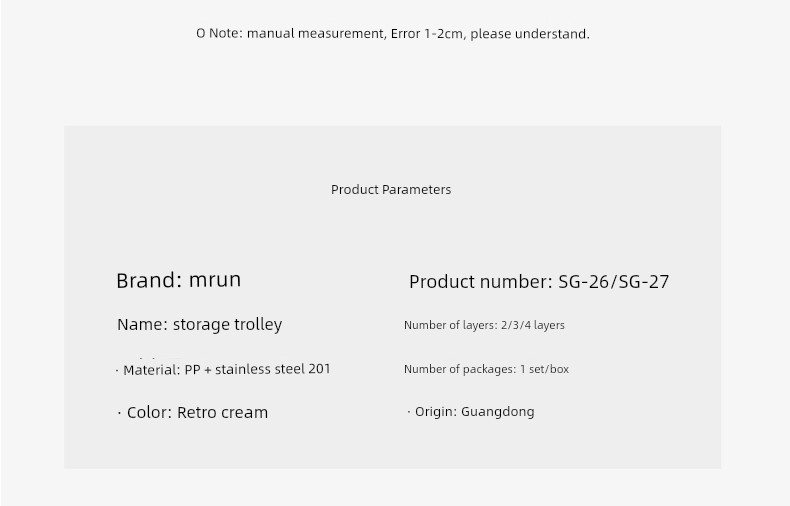Select the Name: storage trolley line
This screenshot has height=506, width=790.
coord(200,324)
